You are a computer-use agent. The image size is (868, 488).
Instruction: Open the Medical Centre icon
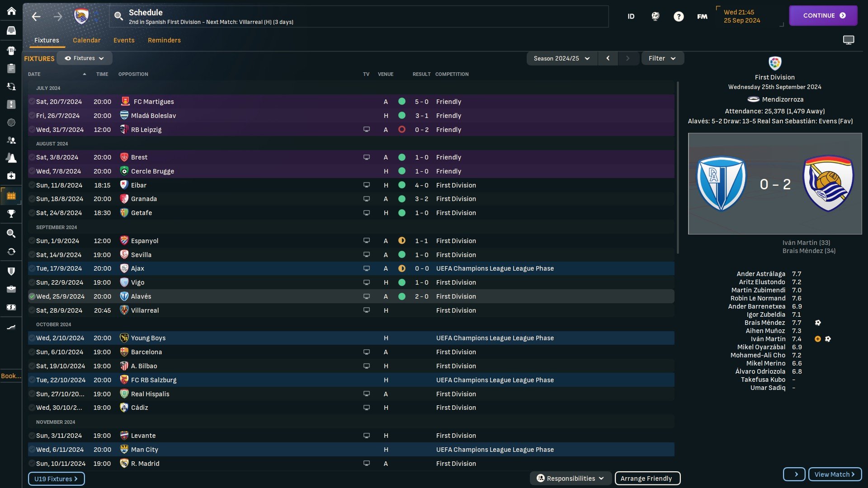tap(11, 176)
